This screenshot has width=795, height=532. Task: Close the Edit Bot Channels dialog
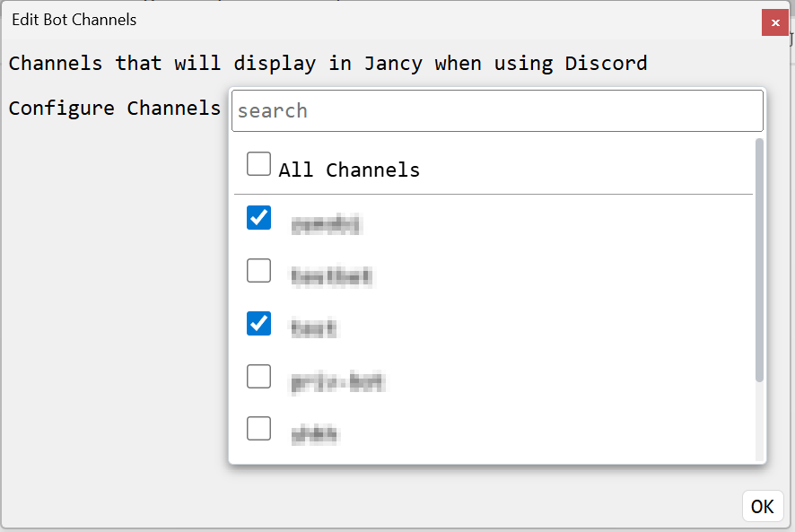774,22
